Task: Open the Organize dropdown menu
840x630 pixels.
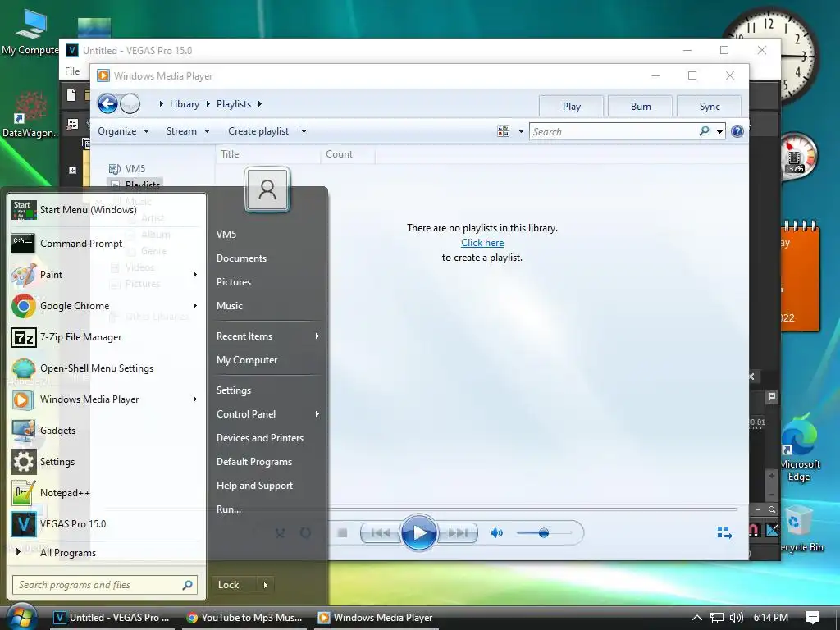Action: (x=123, y=131)
